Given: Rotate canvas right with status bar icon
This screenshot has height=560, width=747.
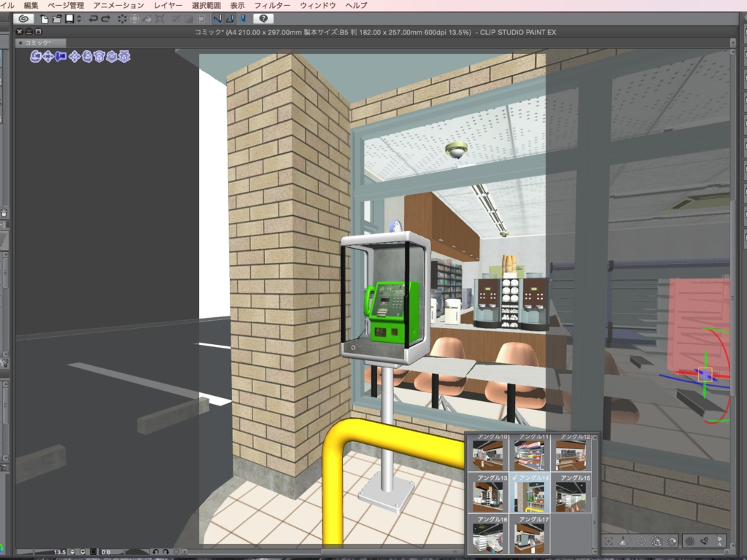Looking at the screenshot, I should (x=166, y=552).
